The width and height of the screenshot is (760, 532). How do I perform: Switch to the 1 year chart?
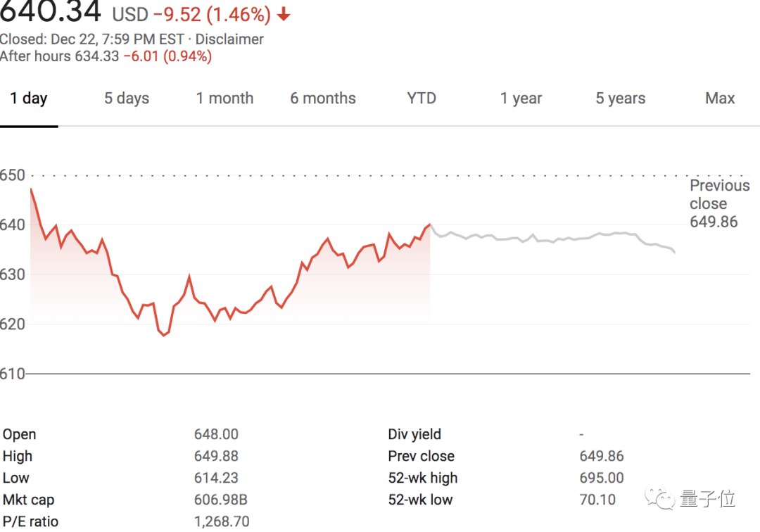(521, 99)
